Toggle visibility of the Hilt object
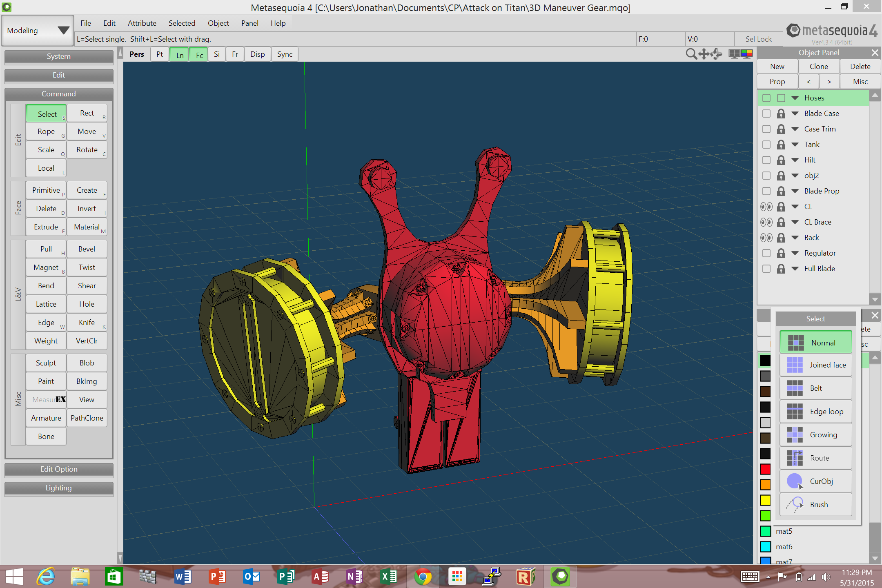Screen dimensions: 882x588 (x=766, y=160)
